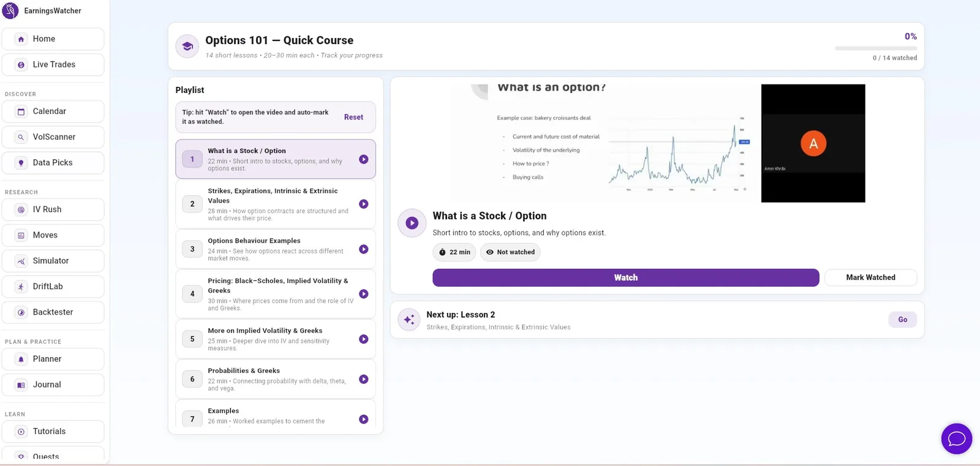Click the Moves sidebar icon

coord(21,235)
